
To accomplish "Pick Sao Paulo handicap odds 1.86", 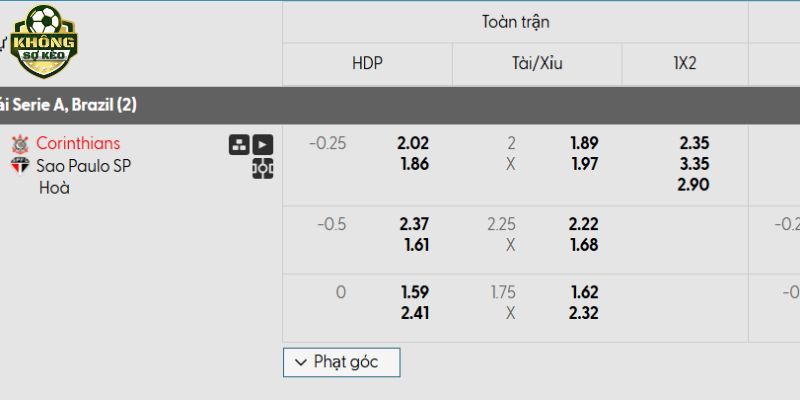I will pyautogui.click(x=413, y=164).
